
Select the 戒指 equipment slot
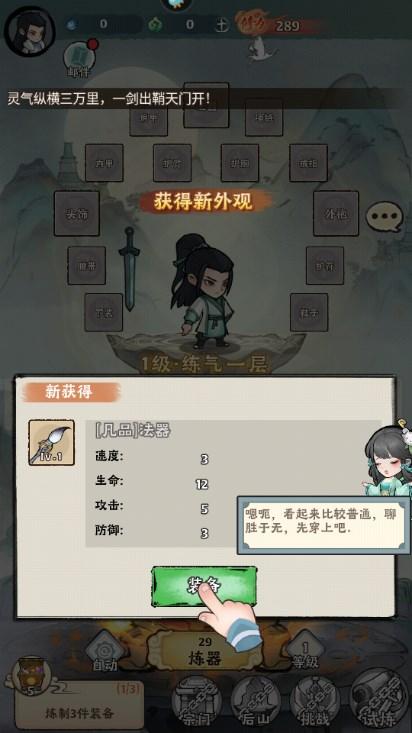pyautogui.click(x=308, y=163)
